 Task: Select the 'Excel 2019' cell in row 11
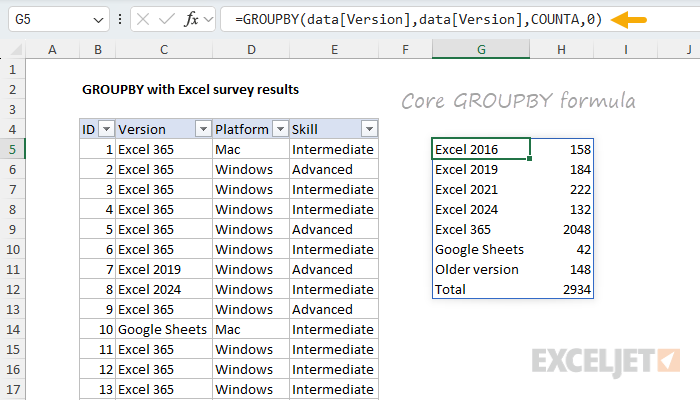coord(164,269)
